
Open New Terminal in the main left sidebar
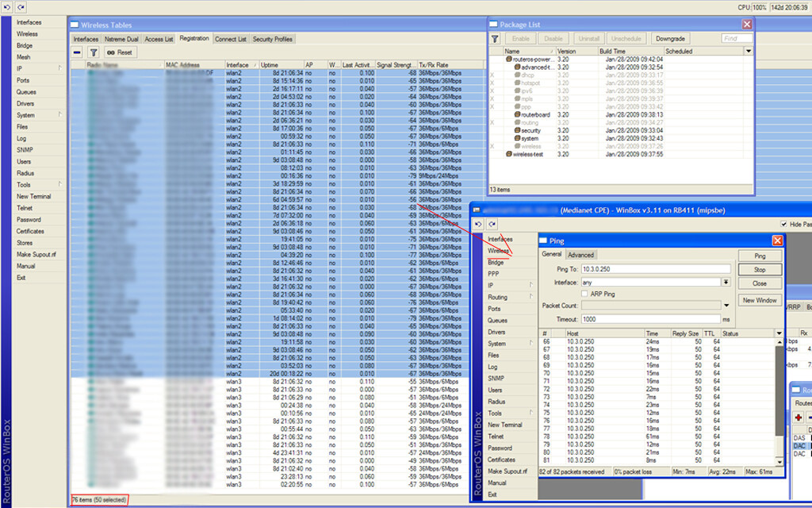tap(33, 197)
